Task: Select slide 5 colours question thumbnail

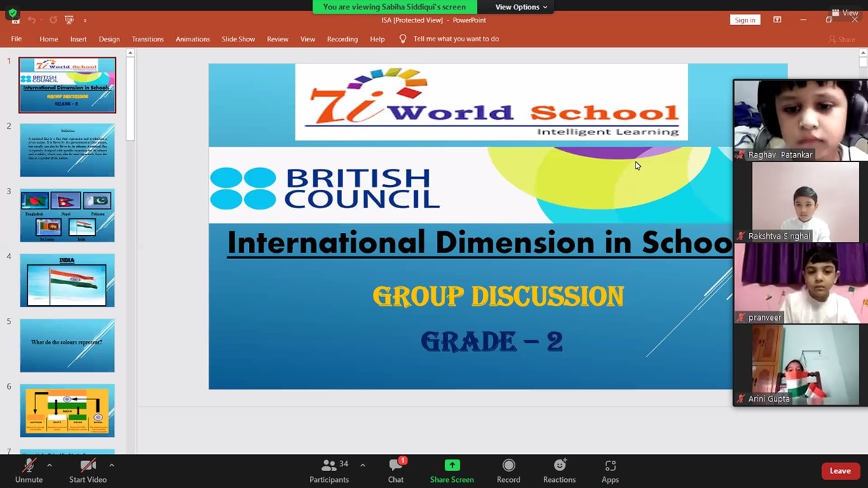Action: point(67,346)
